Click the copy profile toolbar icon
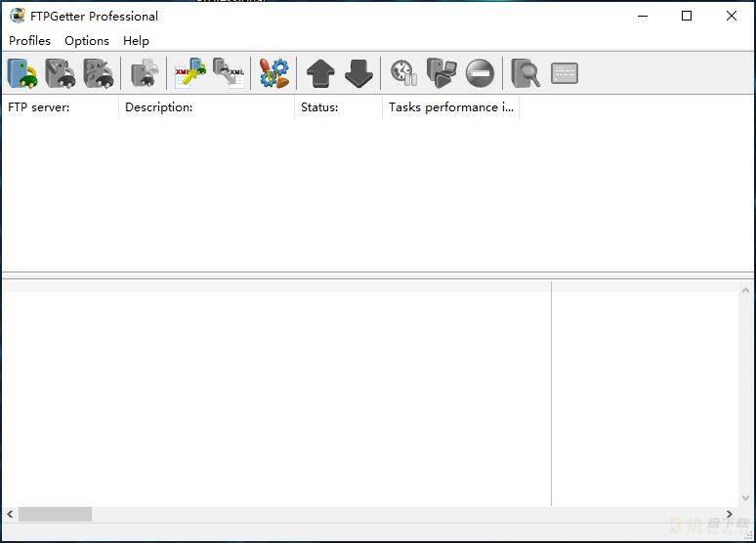756x543 pixels. 145,73
